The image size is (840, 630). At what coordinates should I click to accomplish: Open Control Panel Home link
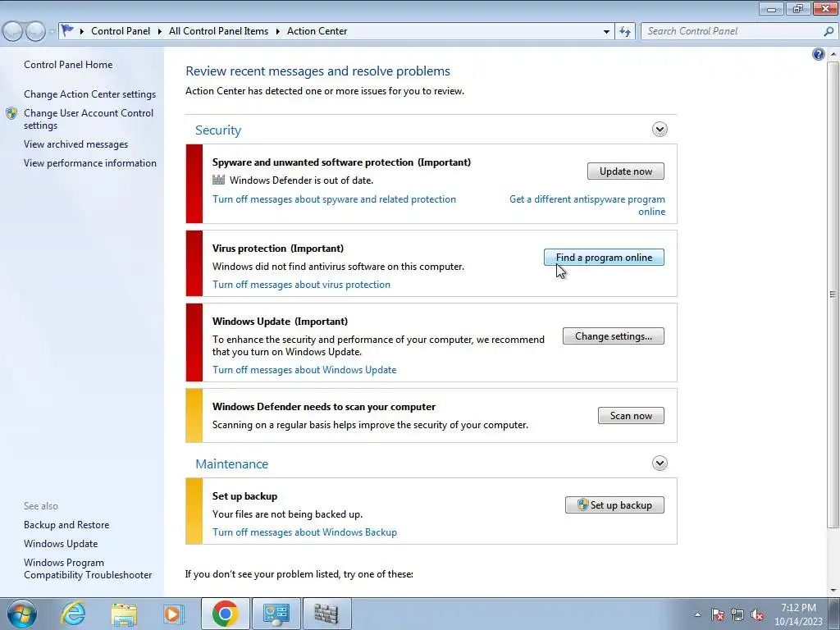(68, 64)
